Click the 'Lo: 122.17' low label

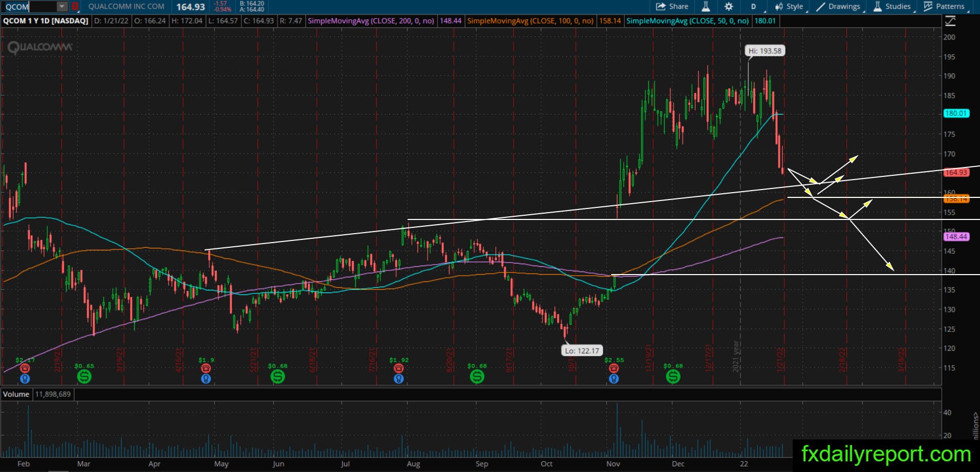pos(582,351)
